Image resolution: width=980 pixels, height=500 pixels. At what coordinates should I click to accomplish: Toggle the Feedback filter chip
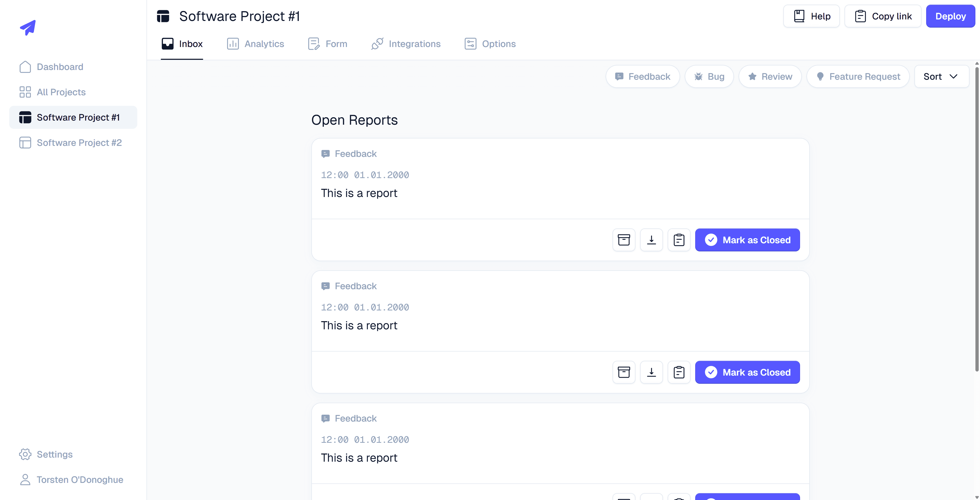pyautogui.click(x=643, y=77)
